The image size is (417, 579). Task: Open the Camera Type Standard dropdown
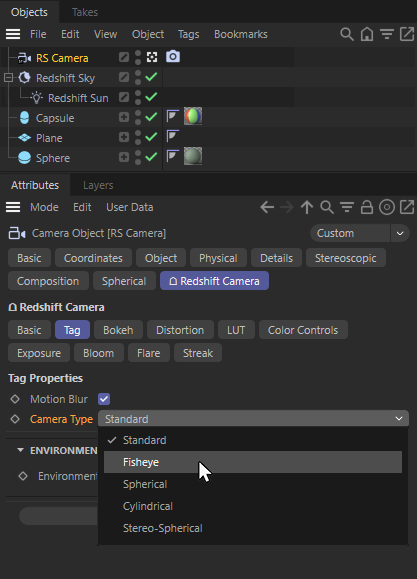(253, 419)
